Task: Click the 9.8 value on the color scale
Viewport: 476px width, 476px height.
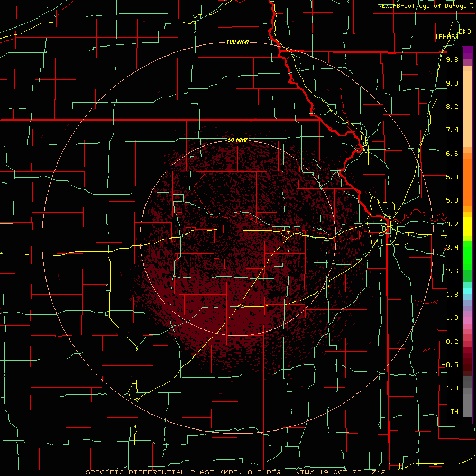Action: tap(452, 59)
